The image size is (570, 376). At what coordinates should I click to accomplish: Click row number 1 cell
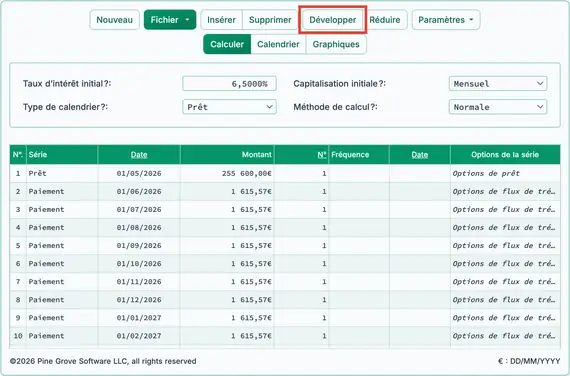coord(18,173)
